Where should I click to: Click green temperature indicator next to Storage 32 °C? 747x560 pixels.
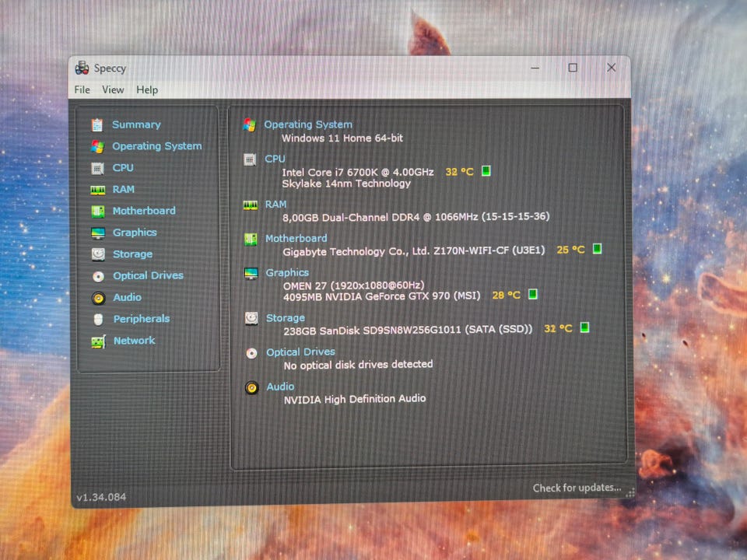584,327
